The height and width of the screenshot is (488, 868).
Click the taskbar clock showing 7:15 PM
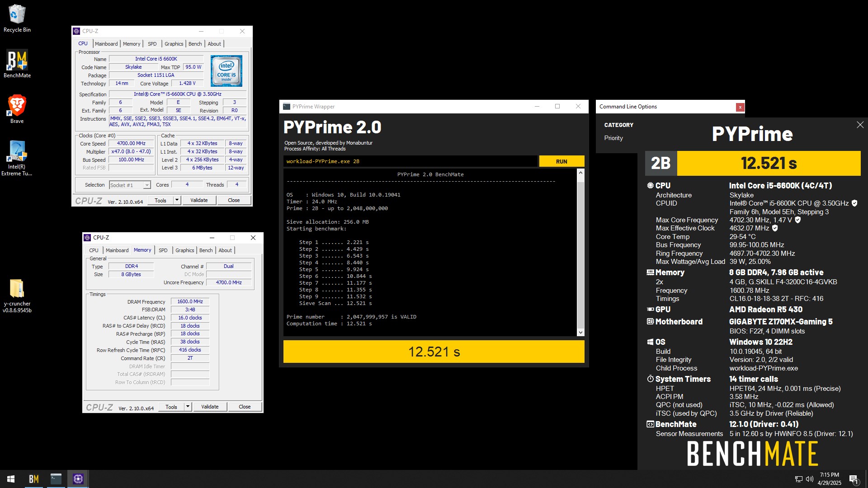click(830, 479)
